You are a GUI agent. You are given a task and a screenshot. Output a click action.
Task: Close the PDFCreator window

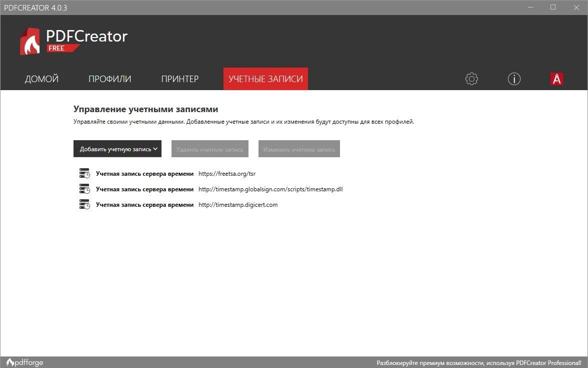click(576, 8)
